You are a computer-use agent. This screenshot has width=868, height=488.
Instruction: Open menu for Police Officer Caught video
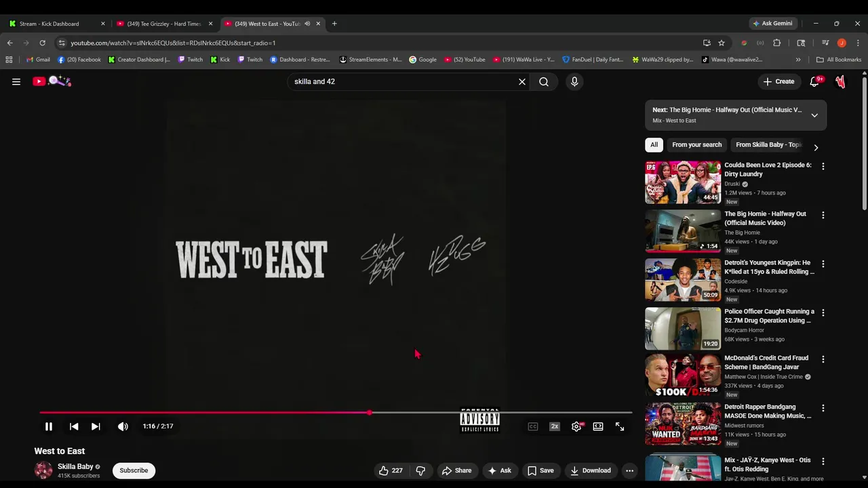pos(823,312)
